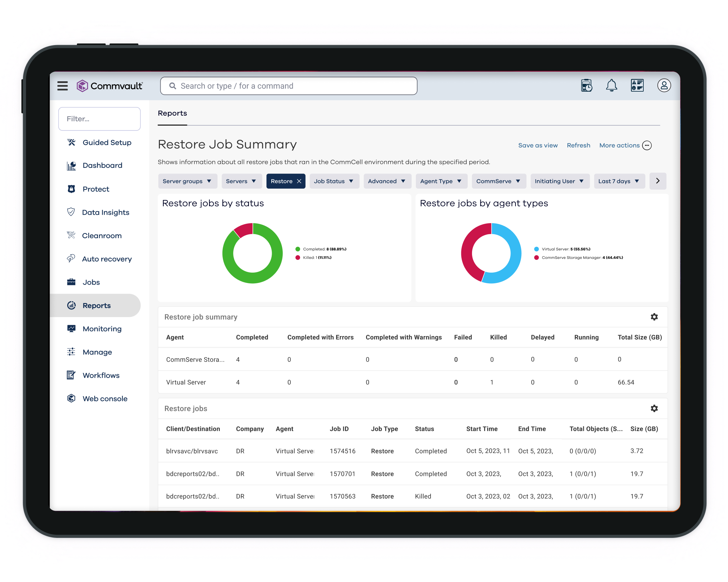Click red CommServe Storage Manager legend swatch
The image size is (728, 582).
pos(536,258)
